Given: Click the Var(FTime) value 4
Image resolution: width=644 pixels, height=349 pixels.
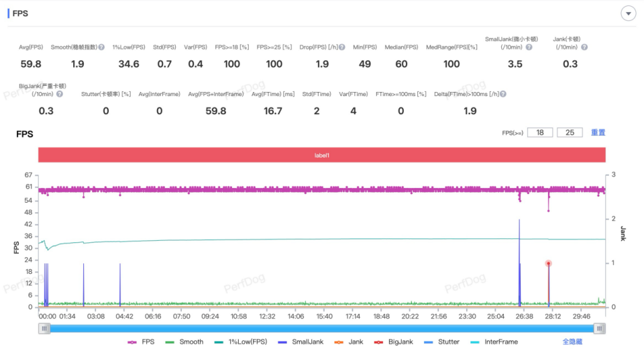Looking at the screenshot, I should tap(354, 111).
